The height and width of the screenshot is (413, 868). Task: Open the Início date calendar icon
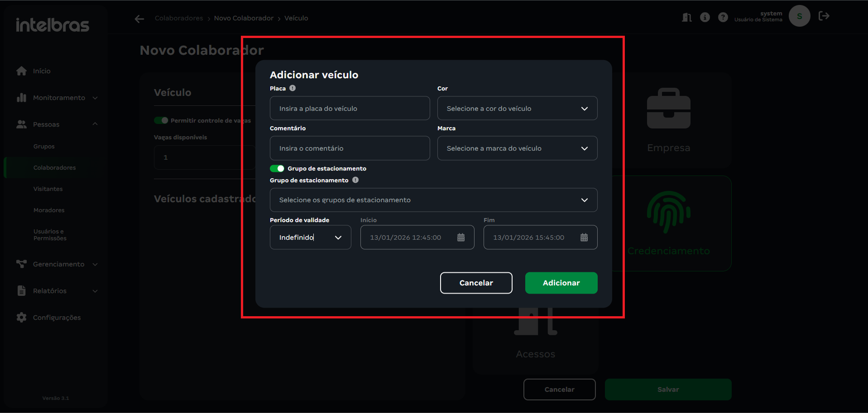460,237
